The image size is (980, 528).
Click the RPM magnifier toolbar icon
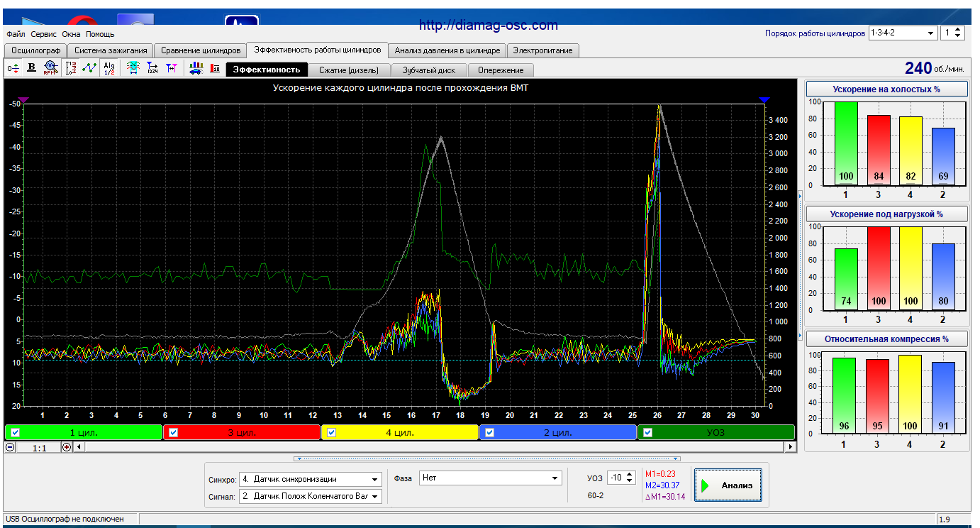50,68
